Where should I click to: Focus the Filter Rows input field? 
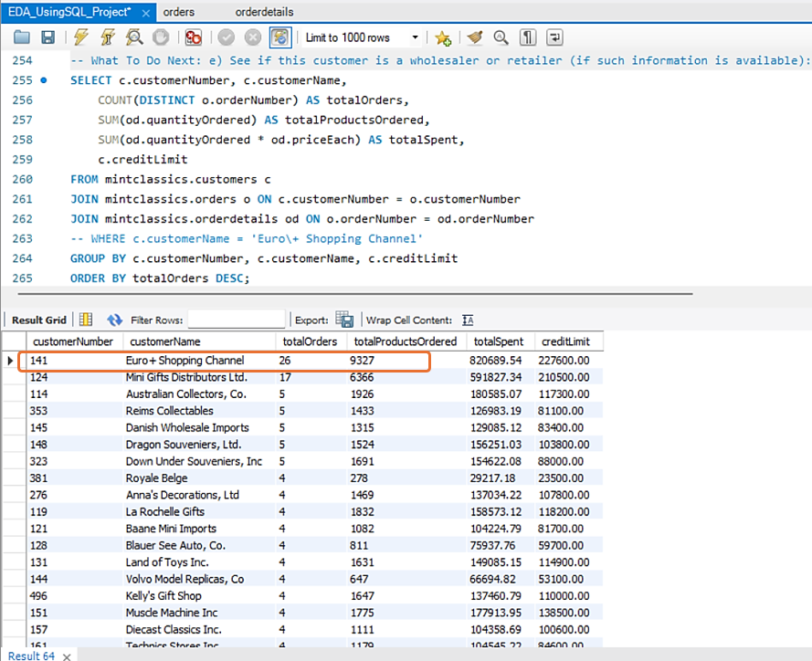click(x=237, y=320)
